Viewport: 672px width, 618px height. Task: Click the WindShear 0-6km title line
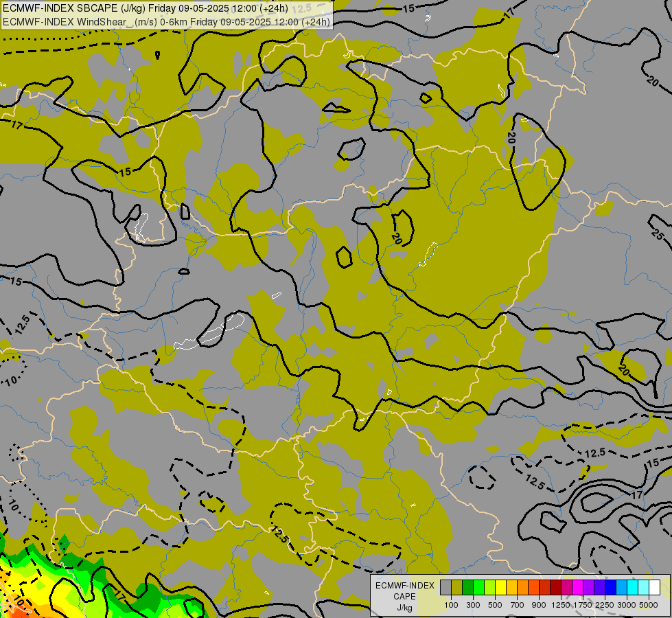click(166, 22)
